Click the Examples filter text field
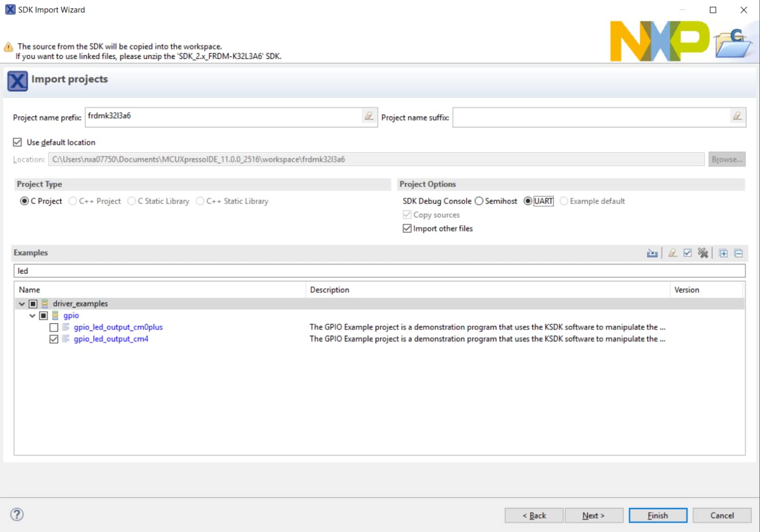The width and height of the screenshot is (760, 532). pyautogui.click(x=379, y=271)
